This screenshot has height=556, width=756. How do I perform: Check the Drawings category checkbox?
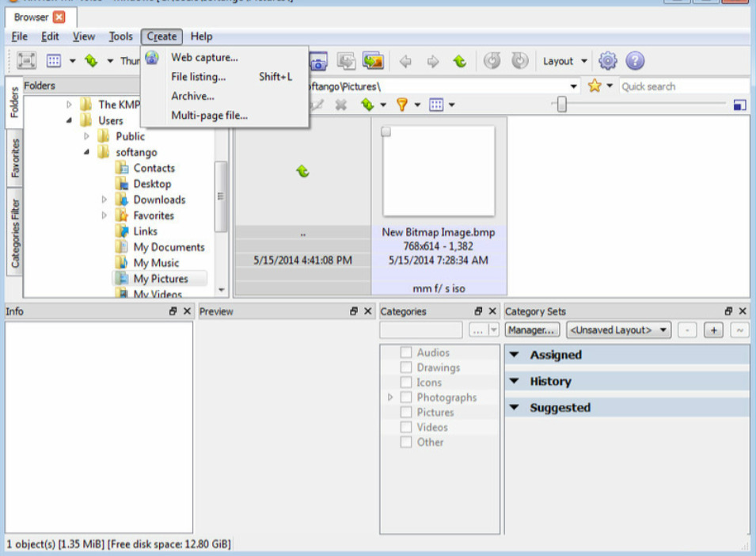[x=406, y=367]
